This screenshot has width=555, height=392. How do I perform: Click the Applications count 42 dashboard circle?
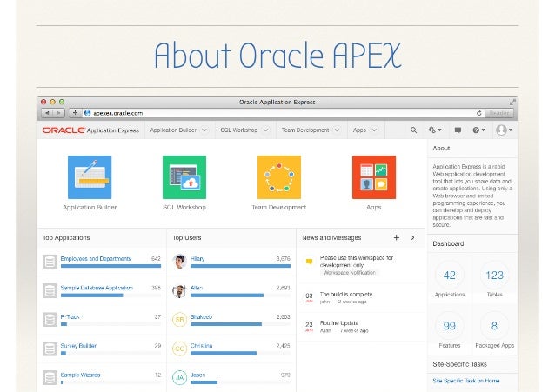449,276
